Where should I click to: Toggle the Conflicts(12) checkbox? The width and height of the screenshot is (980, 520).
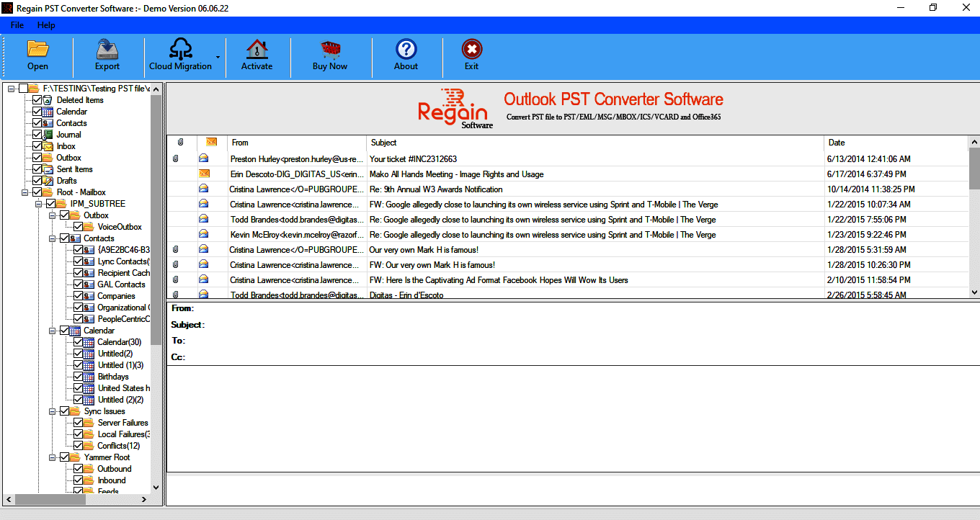coord(79,446)
